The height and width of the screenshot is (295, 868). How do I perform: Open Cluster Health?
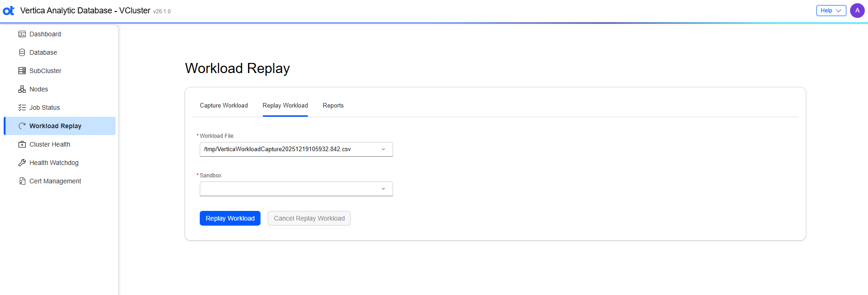click(60, 144)
